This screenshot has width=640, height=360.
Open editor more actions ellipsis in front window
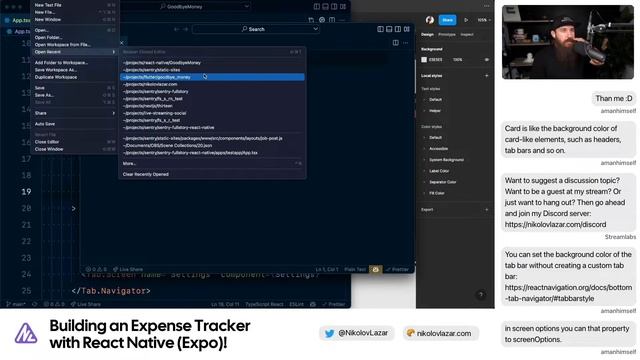tap(405, 42)
